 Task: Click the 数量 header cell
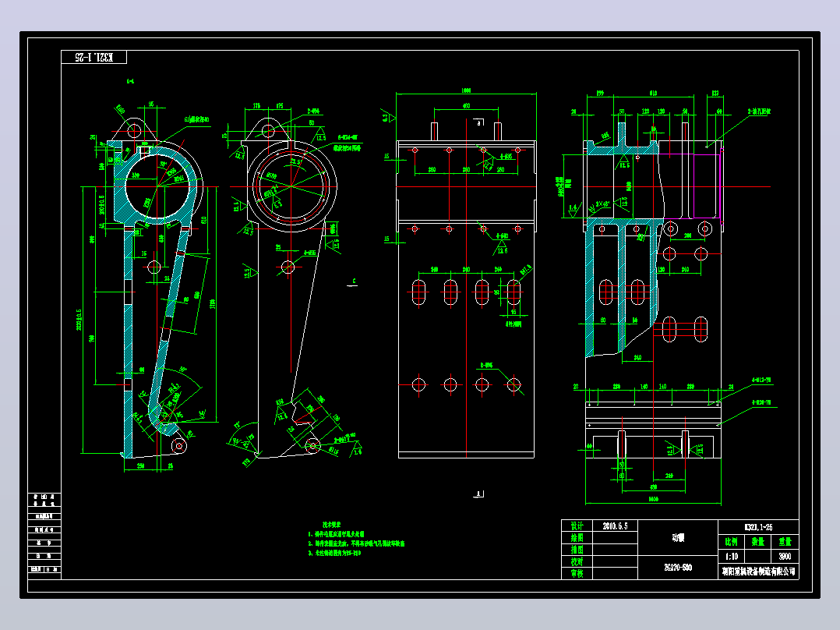pos(758,542)
